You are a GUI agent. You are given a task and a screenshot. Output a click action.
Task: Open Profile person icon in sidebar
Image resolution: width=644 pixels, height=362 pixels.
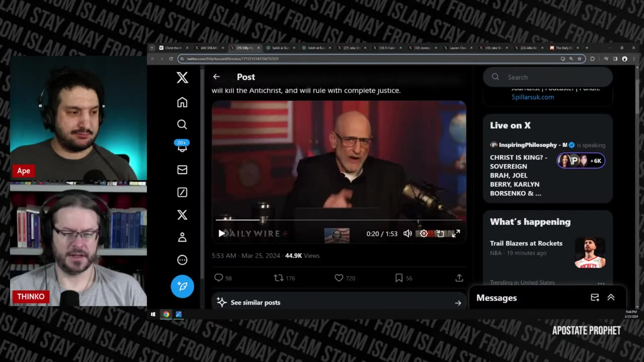click(x=182, y=237)
